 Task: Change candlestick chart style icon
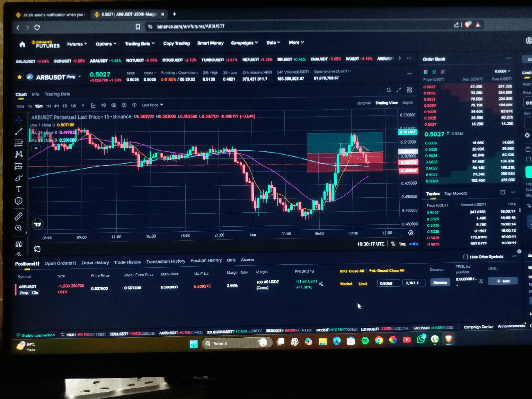tap(103, 105)
